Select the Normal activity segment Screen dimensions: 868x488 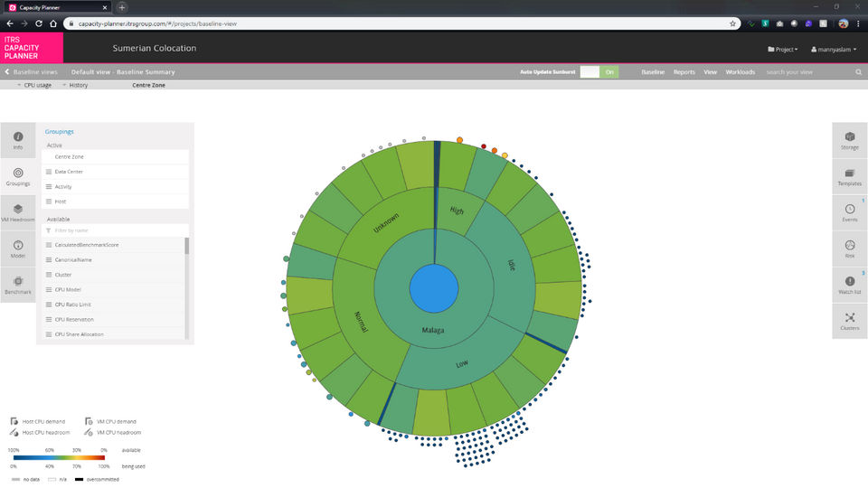361,322
